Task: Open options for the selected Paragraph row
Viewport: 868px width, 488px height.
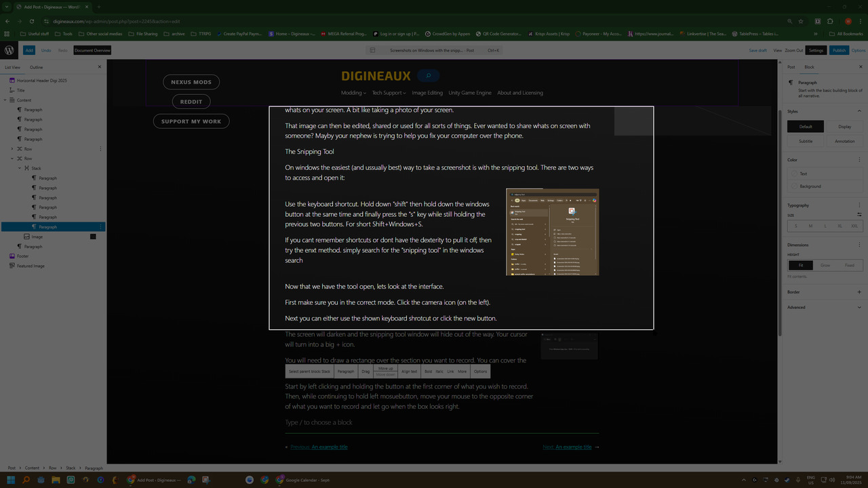Action: [101, 227]
